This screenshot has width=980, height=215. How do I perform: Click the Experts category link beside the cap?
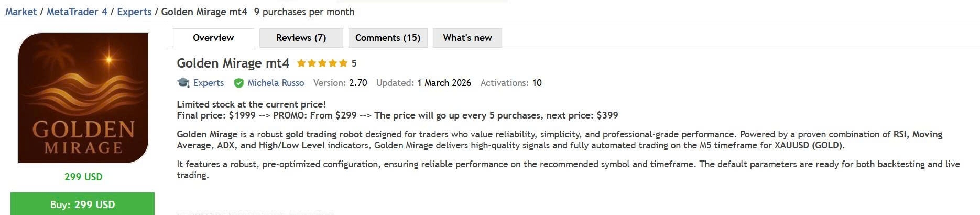(x=208, y=83)
